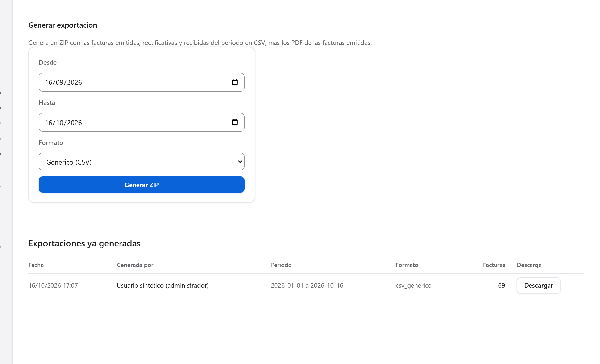This screenshot has width=600, height=364.
Task: Click the export date 16/10/2026 17:07
Action: (53, 285)
